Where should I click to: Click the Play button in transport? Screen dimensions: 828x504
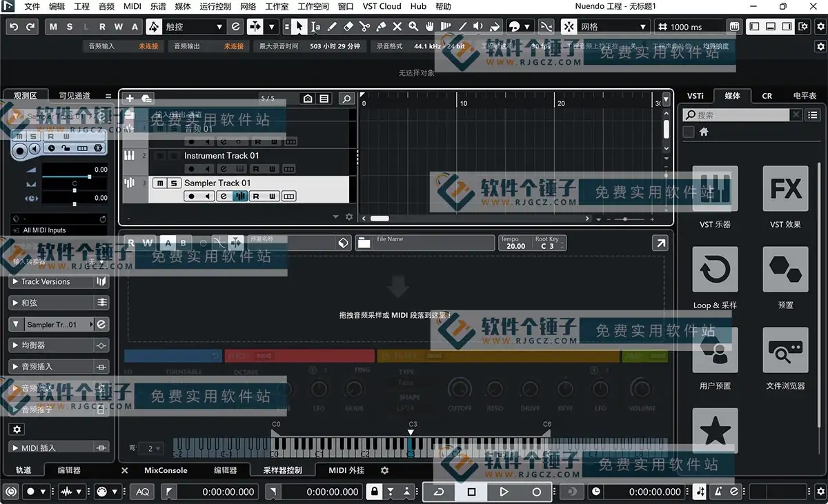tap(504, 492)
